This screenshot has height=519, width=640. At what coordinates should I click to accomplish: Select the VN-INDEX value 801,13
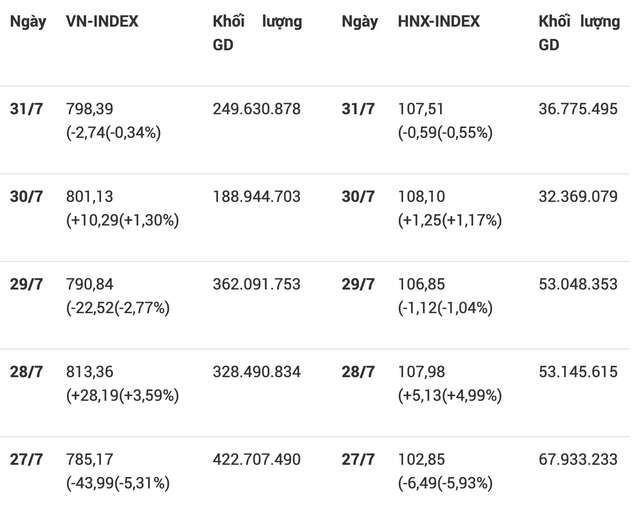90,196
